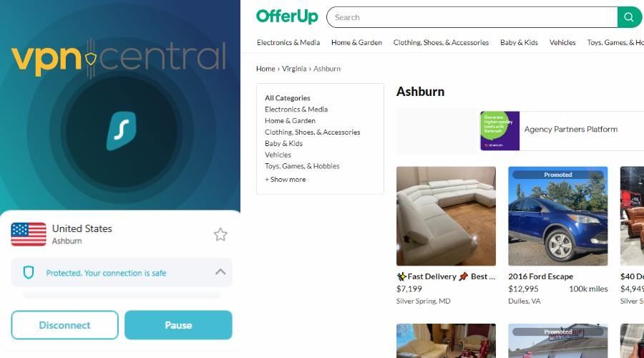Image resolution: width=644 pixels, height=358 pixels.
Task: Expand Show more categories
Action: click(285, 179)
